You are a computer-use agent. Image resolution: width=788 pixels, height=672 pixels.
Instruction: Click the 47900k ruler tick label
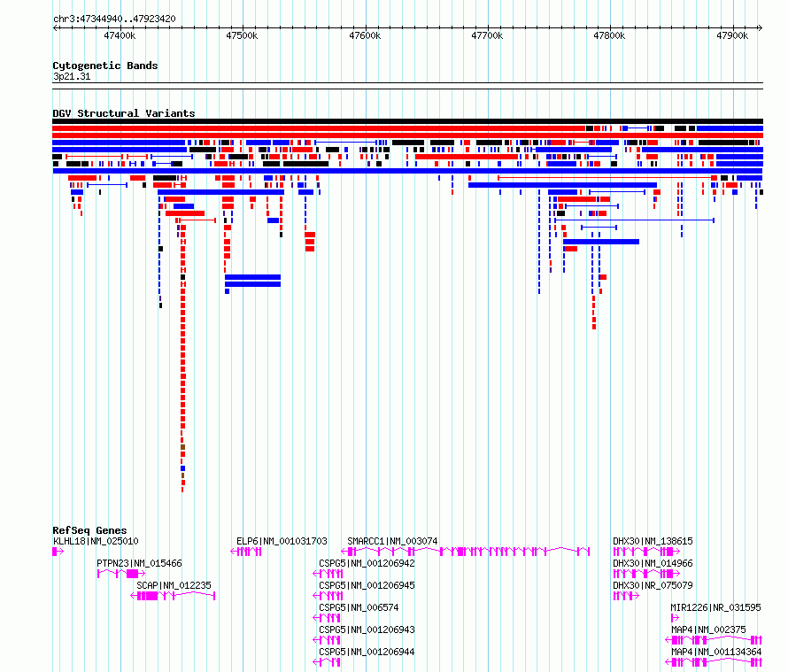(732, 35)
